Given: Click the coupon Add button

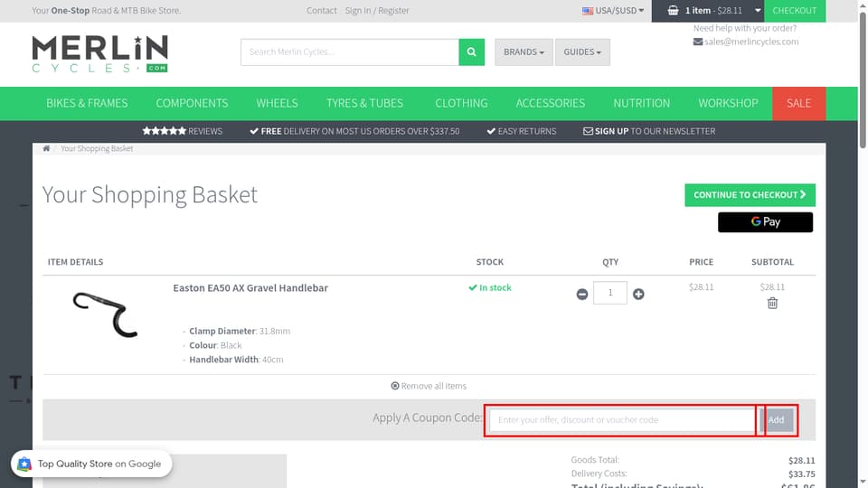Looking at the screenshot, I should point(776,420).
